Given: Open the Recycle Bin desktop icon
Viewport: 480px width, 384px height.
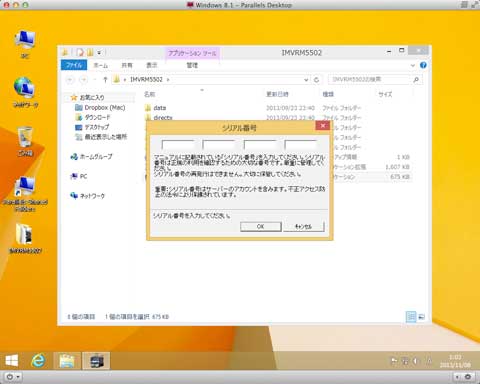Looking at the screenshot, I should point(25,141).
